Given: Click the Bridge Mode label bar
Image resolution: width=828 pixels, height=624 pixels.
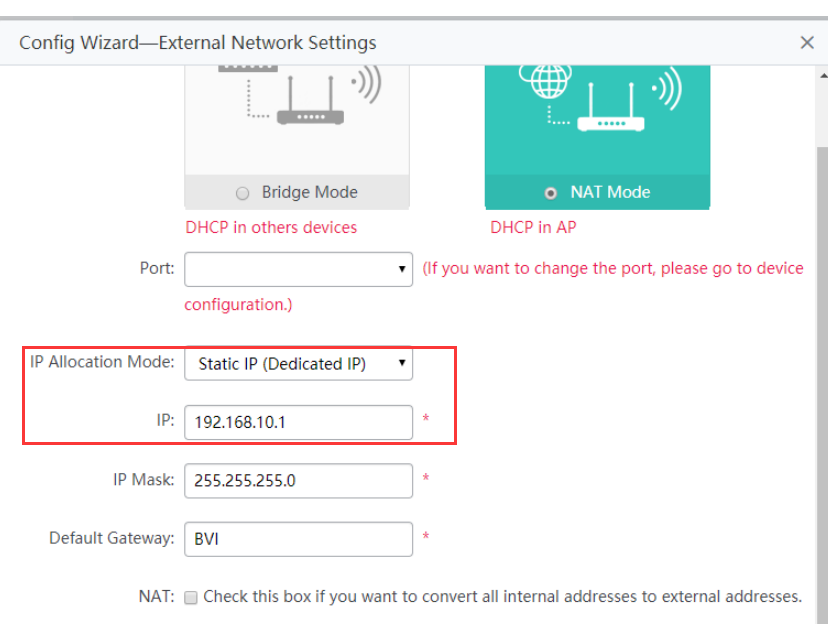Looking at the screenshot, I should click(297, 192).
